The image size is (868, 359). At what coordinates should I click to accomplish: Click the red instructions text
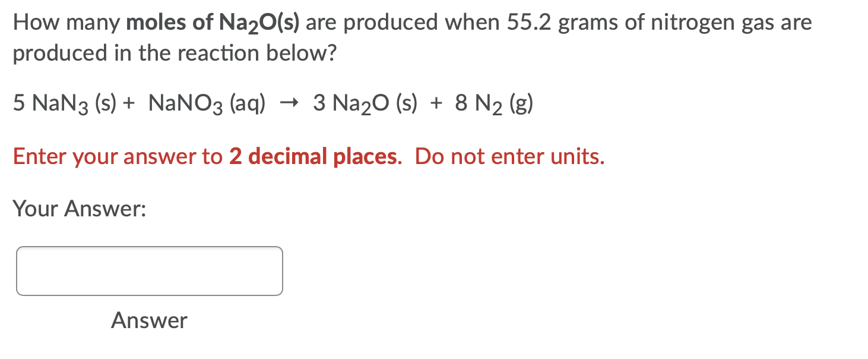pos(309,156)
